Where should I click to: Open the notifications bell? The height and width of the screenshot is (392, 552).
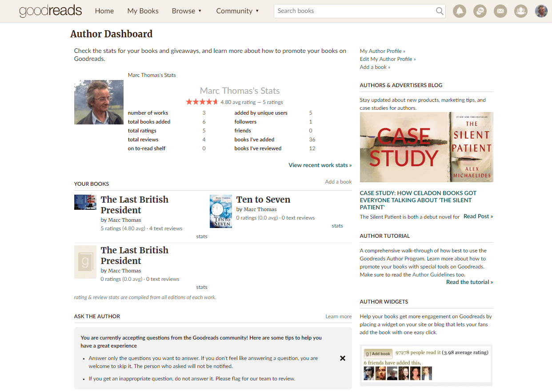point(460,11)
